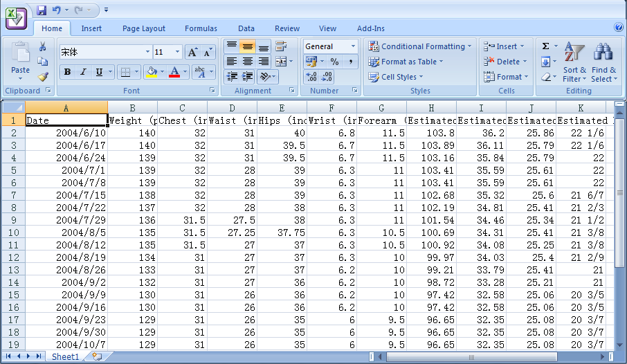Open Format as Table gallery
This screenshot has width=627, height=364.
[x=406, y=62]
